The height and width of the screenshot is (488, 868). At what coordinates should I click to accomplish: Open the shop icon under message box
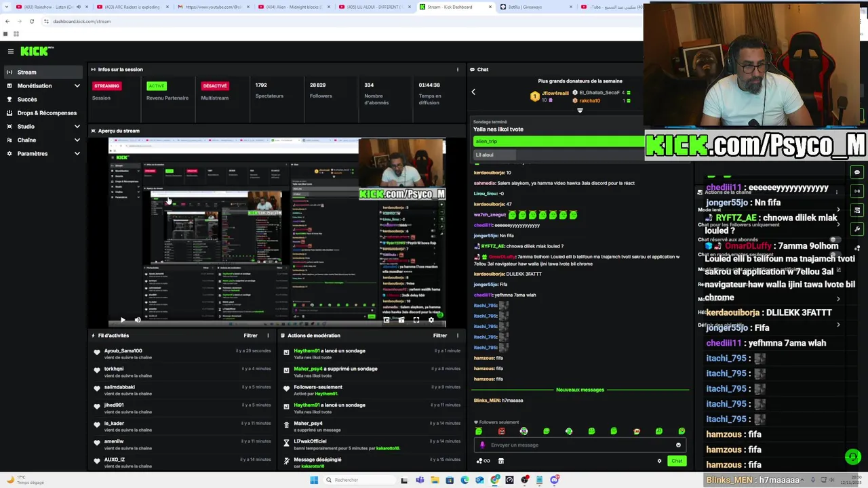coord(501,461)
